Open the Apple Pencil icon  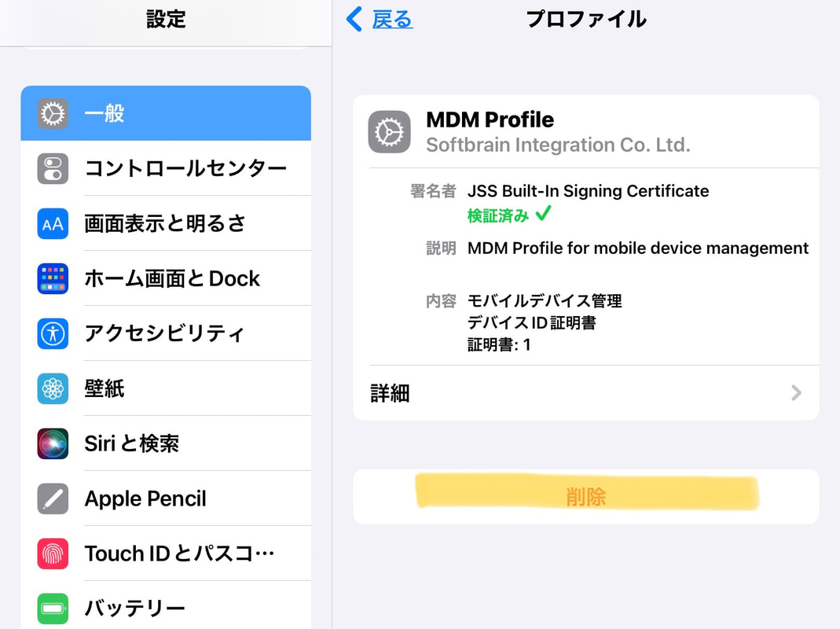53,498
